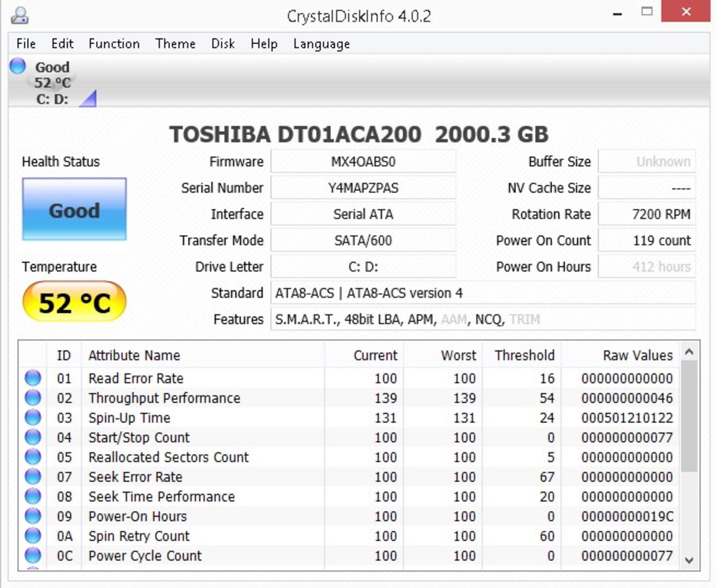Click the Power On Count field 119 count

click(647, 240)
